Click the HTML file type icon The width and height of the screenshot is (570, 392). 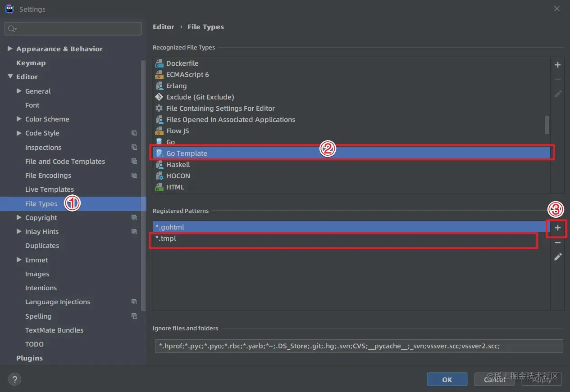click(x=159, y=187)
